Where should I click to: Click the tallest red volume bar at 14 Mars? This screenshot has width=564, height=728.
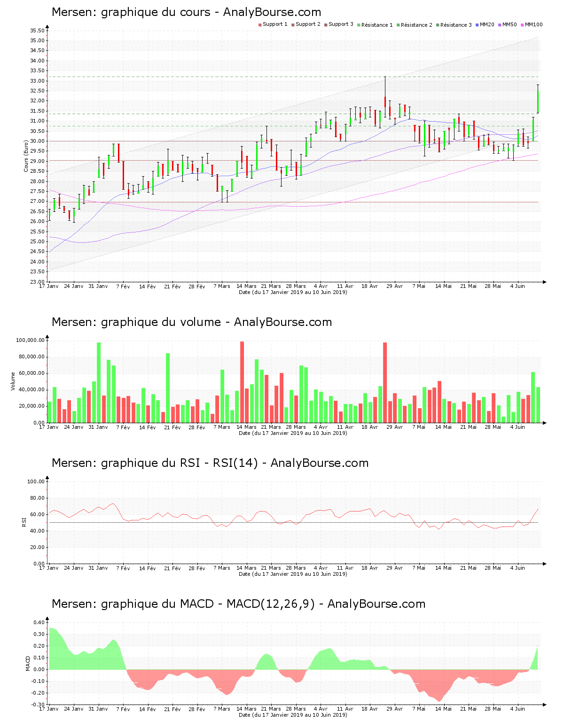[242, 382]
